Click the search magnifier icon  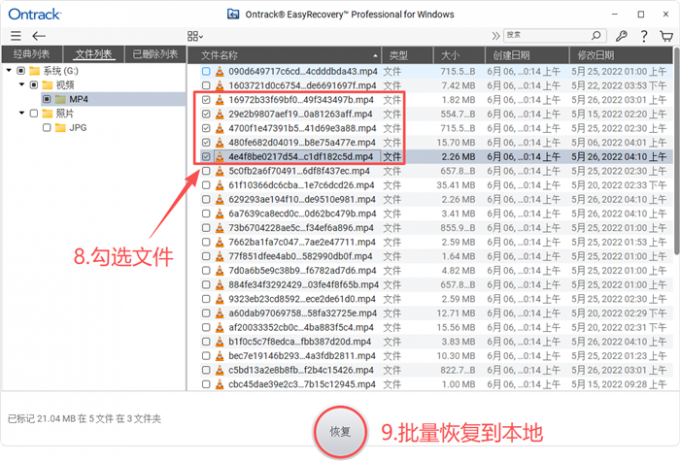click(x=596, y=35)
